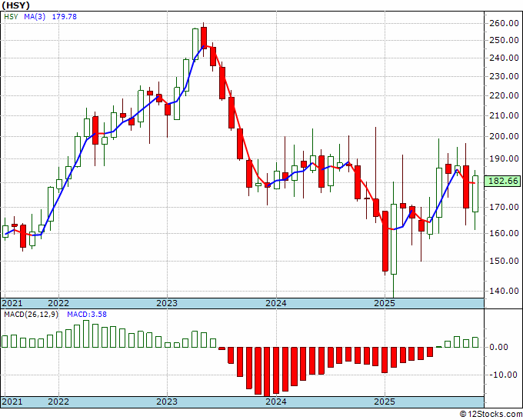Click the 250.00 price axis label
This screenshot has width=523, height=420.
coord(504,40)
